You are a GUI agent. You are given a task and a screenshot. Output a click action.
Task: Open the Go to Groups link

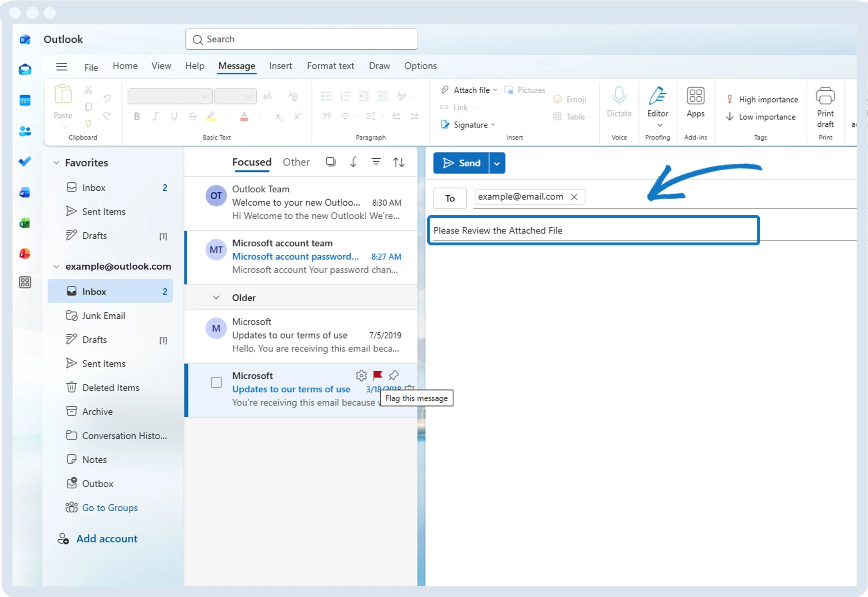pos(110,508)
